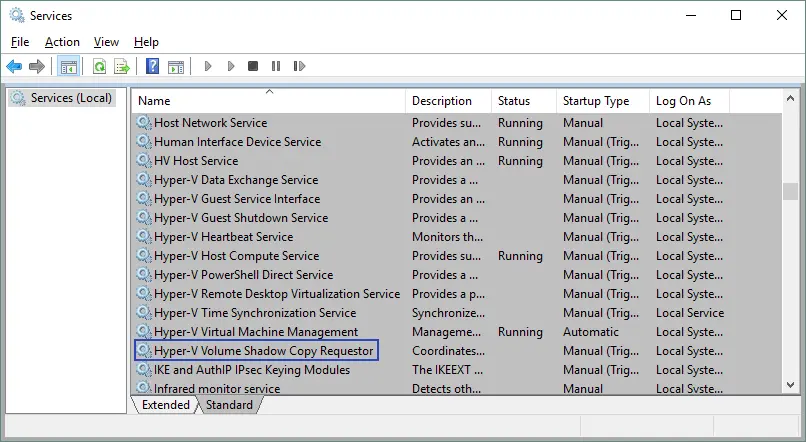The width and height of the screenshot is (806, 442).
Task: Click gear icon of HV Host Service
Action: pyautogui.click(x=144, y=160)
